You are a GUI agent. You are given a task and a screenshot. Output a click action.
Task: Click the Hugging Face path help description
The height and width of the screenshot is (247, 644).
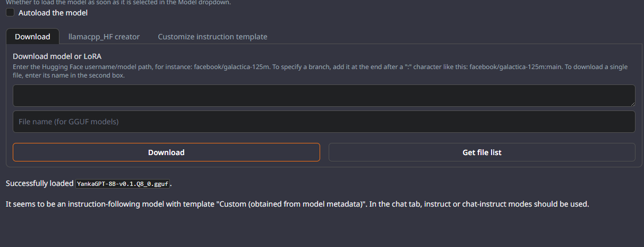320,71
